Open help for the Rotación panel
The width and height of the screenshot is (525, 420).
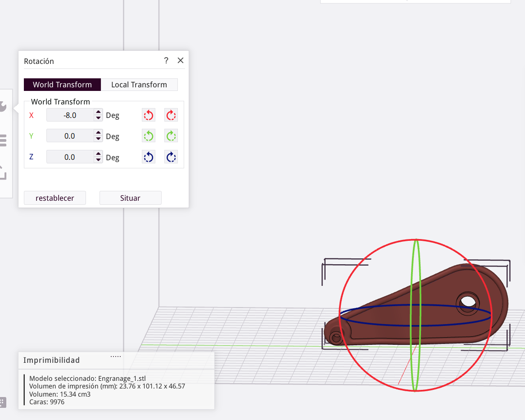[166, 61]
